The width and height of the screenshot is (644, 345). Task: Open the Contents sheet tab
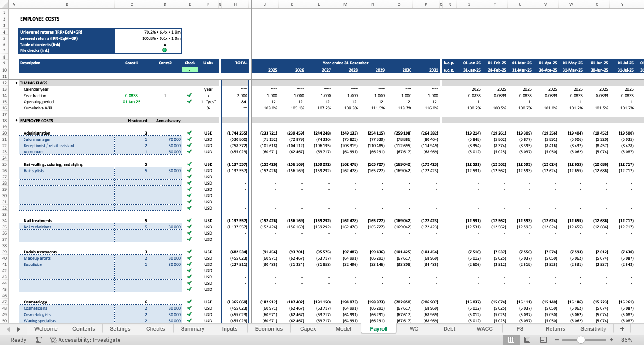tap(84, 329)
